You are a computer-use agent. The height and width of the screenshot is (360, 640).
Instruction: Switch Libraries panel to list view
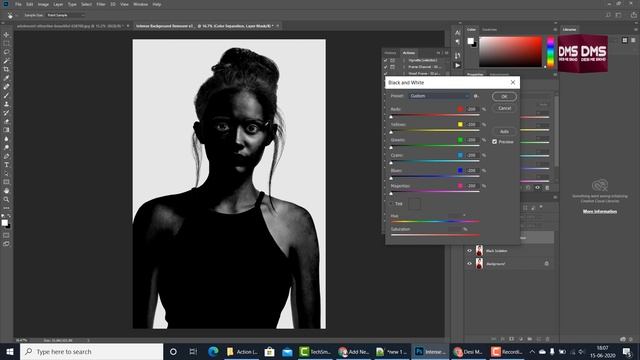click(x=633, y=40)
